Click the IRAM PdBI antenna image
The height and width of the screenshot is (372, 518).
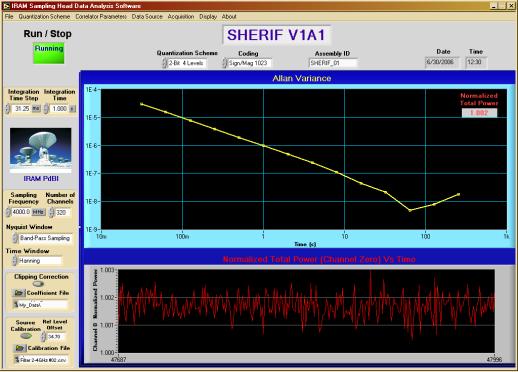(41, 151)
